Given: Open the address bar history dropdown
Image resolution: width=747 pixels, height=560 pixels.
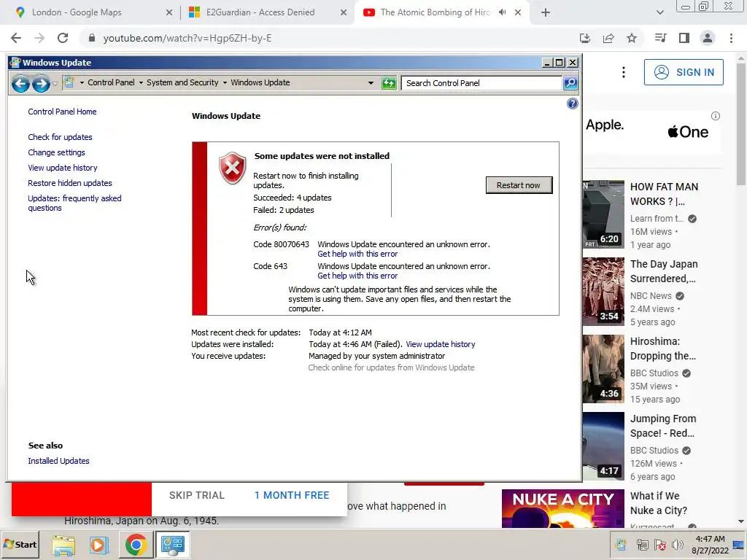Looking at the screenshot, I should [371, 83].
